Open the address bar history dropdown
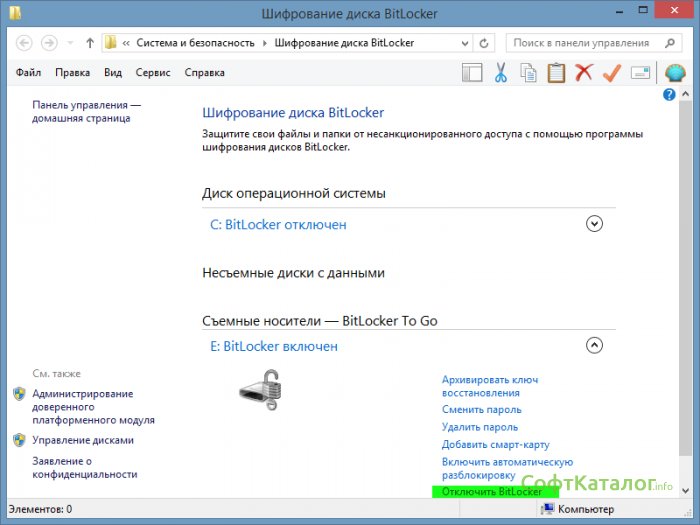 [x=463, y=43]
